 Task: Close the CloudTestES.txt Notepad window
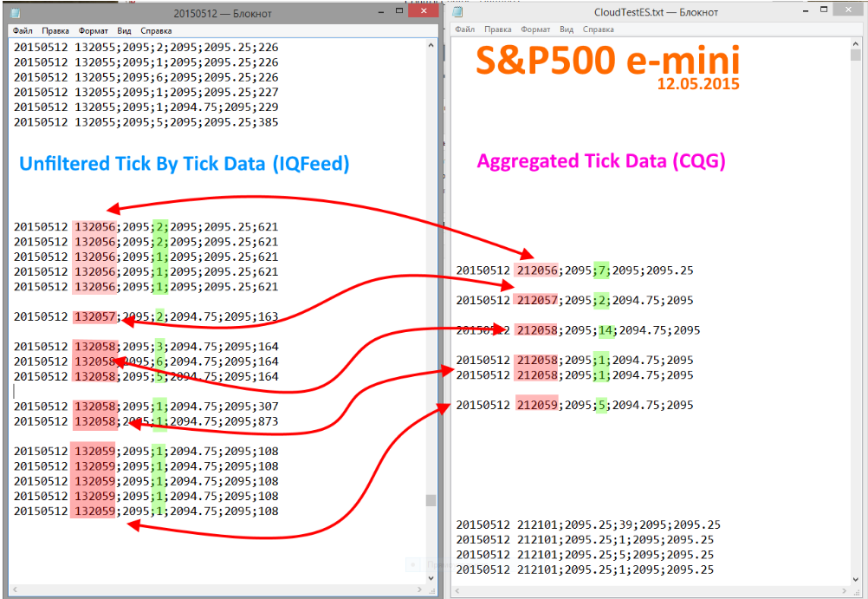pos(848,10)
